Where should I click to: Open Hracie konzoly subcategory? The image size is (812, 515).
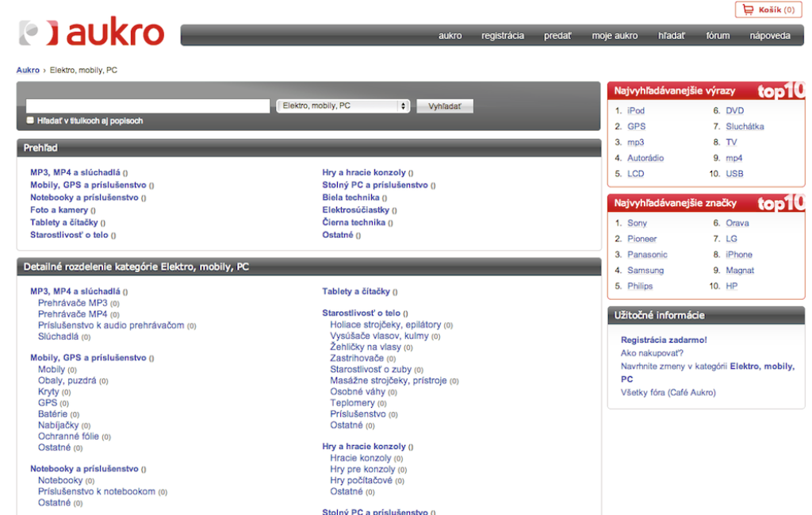(x=361, y=458)
